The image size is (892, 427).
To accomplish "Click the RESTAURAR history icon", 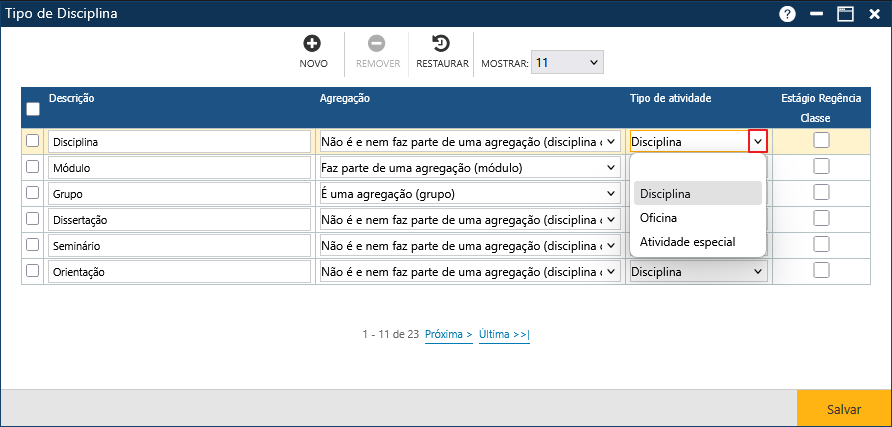I will (x=441, y=43).
